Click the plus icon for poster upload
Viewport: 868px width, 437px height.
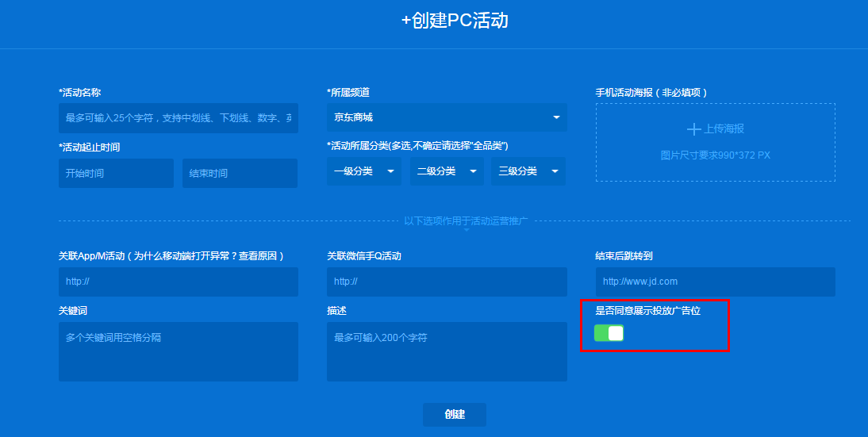pyautogui.click(x=693, y=128)
